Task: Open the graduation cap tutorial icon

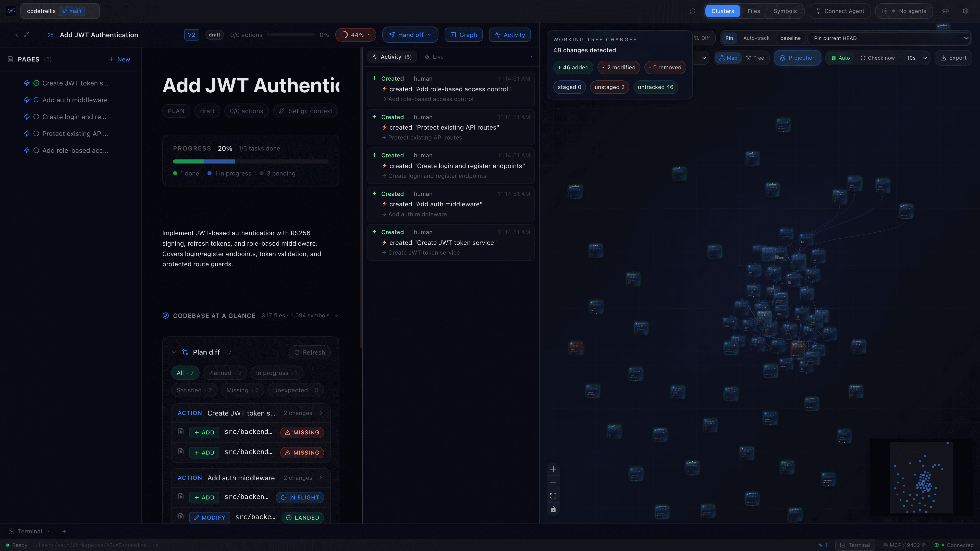Action: coord(945,11)
